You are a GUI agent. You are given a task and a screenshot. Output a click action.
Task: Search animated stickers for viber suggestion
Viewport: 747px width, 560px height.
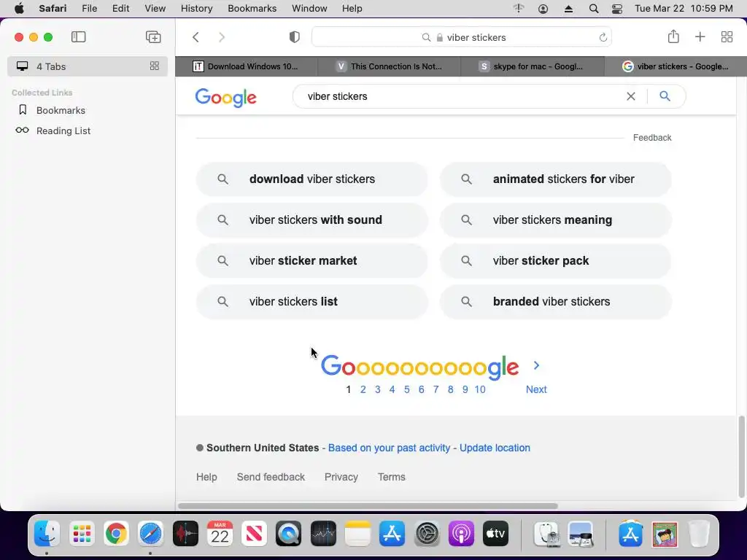tap(555, 179)
